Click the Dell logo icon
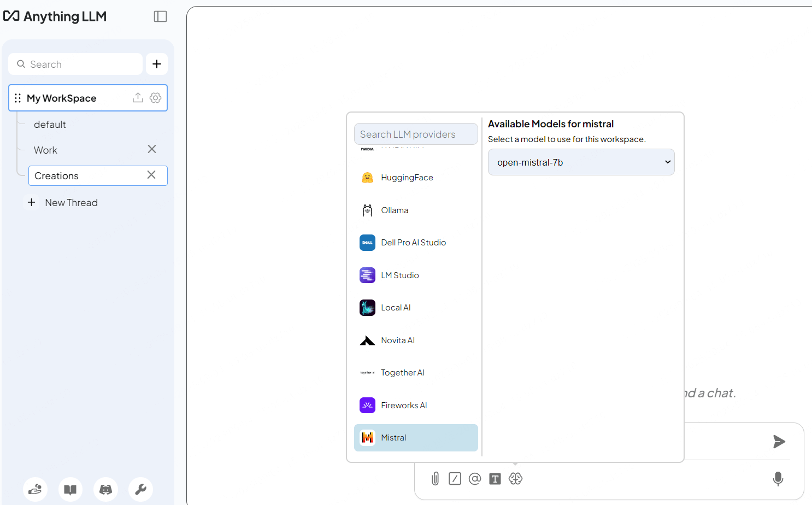Viewport: 812px width, 505px height. pos(367,243)
